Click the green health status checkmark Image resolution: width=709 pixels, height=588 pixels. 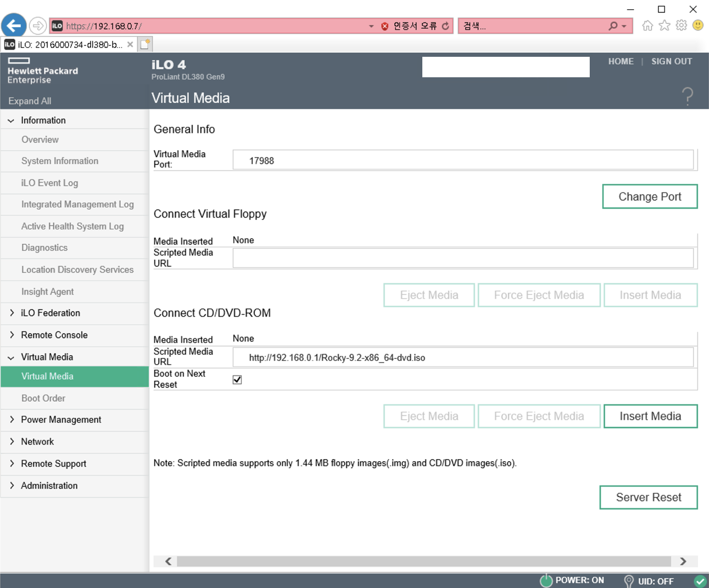click(x=700, y=581)
